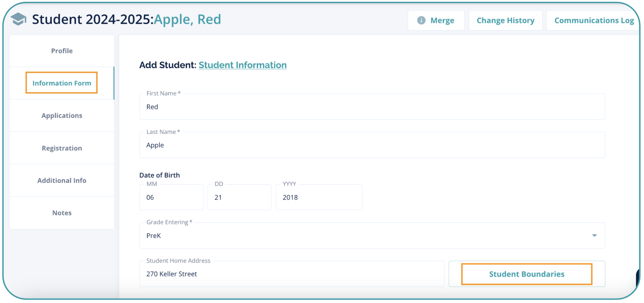This screenshot has height=303, width=644.
Task: Click the Apple, Red student name
Action: tap(187, 19)
